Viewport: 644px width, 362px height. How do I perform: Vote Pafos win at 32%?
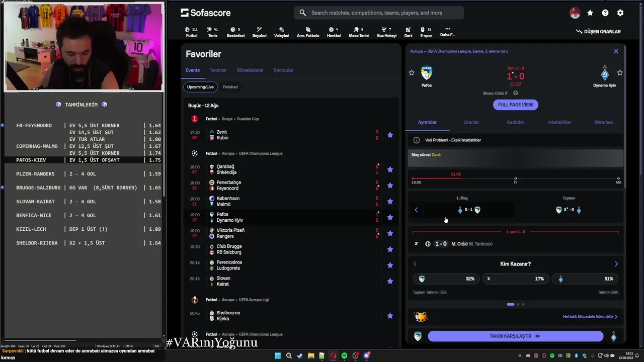(x=446, y=279)
